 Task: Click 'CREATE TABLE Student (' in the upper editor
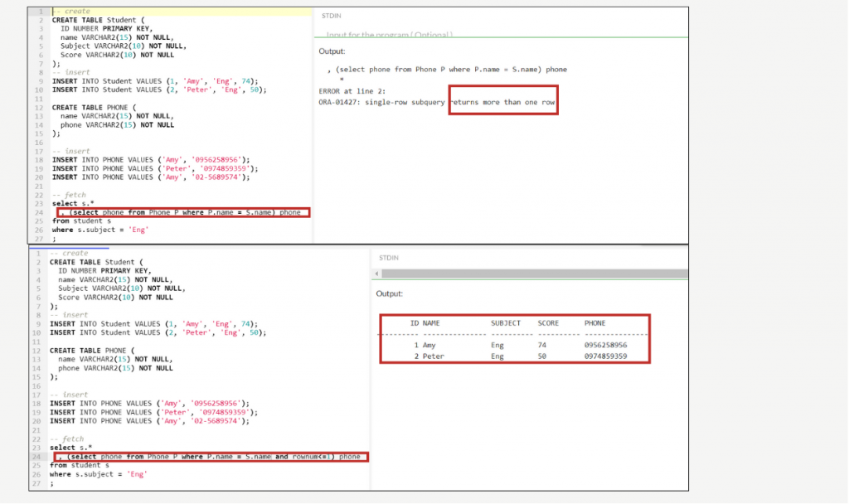(x=98, y=20)
